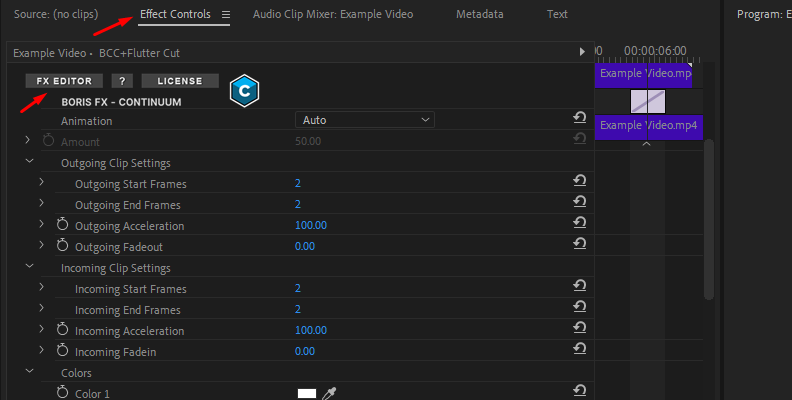
Task: Open the Metadata tab
Action: (479, 15)
